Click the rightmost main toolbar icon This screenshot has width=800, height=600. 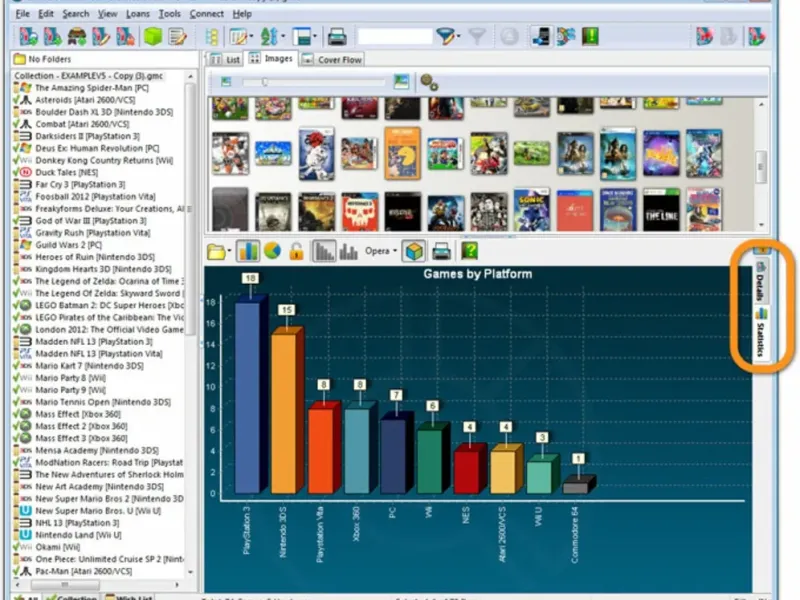pos(757,37)
